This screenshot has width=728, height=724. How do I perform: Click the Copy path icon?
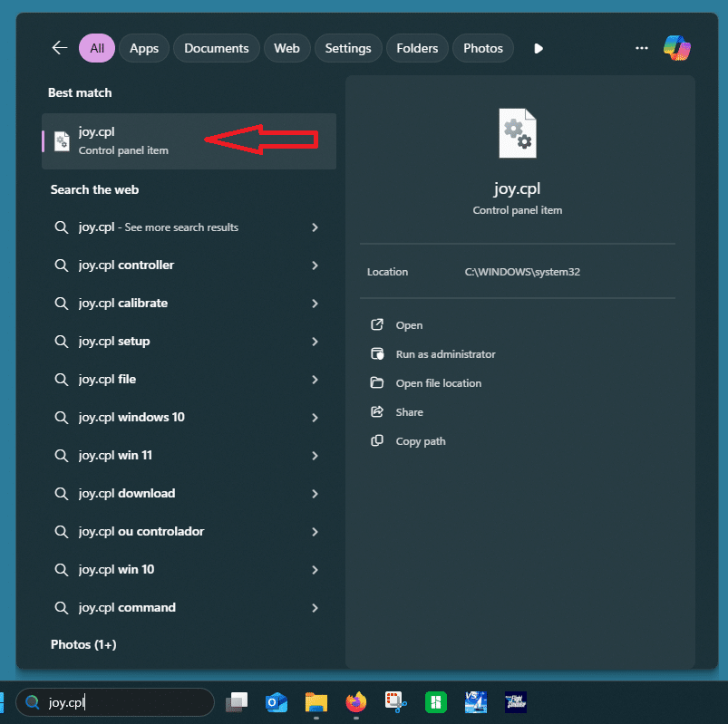[377, 440]
